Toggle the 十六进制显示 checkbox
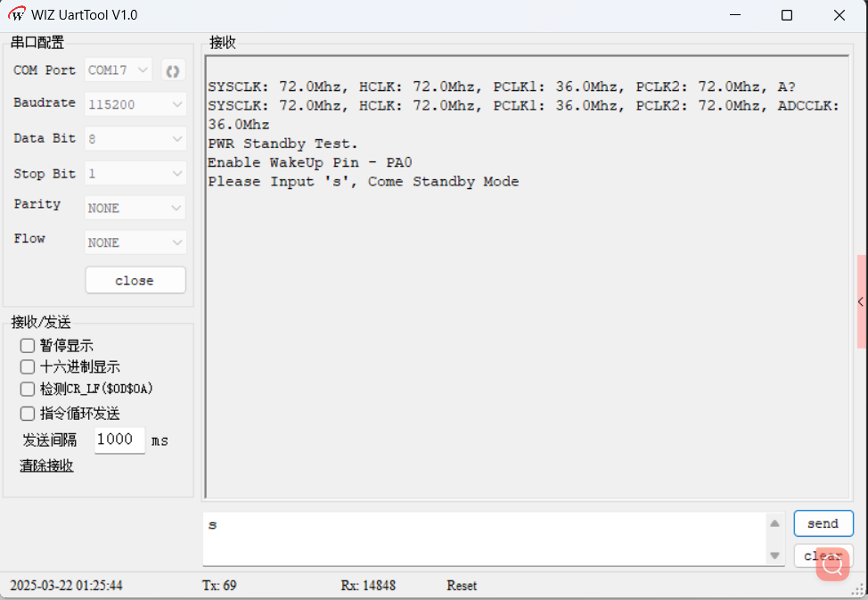The image size is (868, 600). (x=28, y=366)
